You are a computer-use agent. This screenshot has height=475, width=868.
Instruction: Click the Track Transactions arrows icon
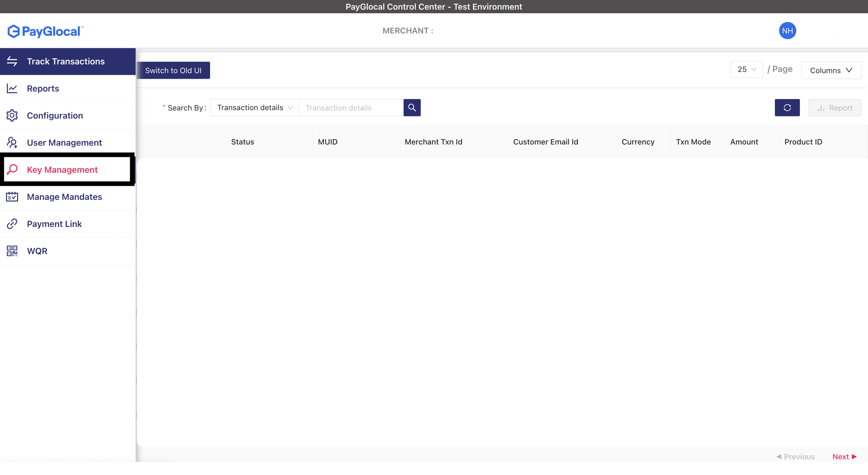coord(12,61)
